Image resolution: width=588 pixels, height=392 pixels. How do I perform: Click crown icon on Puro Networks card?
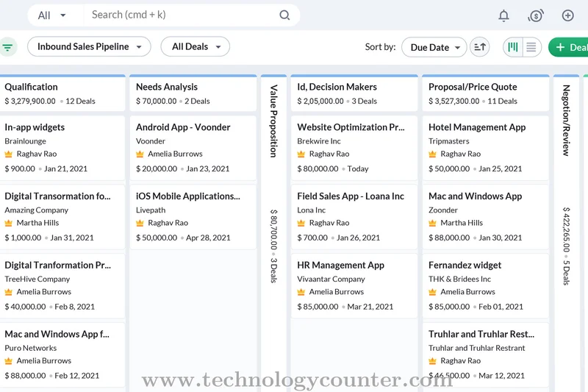9,361
